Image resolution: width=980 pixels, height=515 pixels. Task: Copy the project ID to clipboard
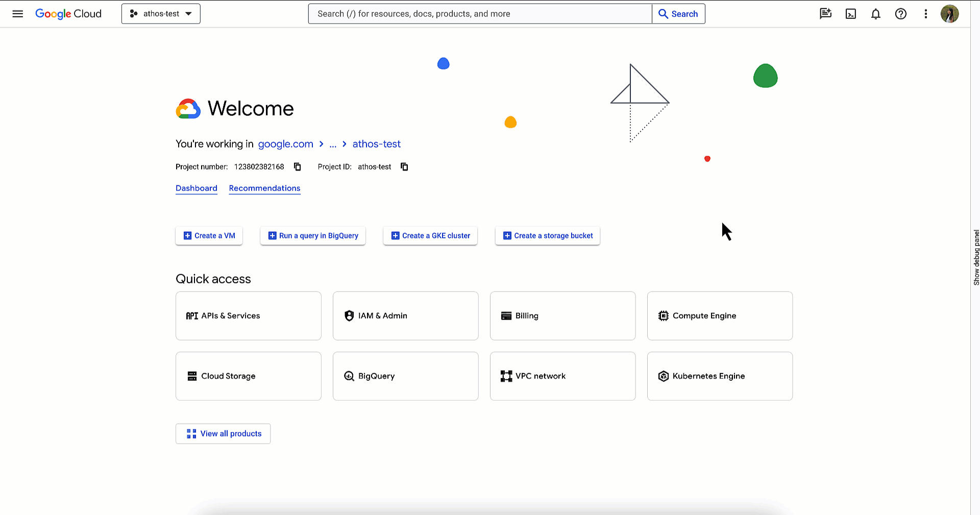(x=404, y=167)
